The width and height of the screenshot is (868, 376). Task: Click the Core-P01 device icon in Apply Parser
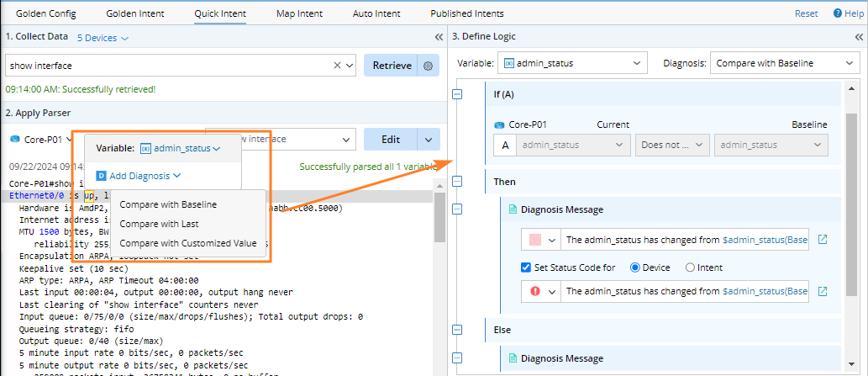pos(15,140)
